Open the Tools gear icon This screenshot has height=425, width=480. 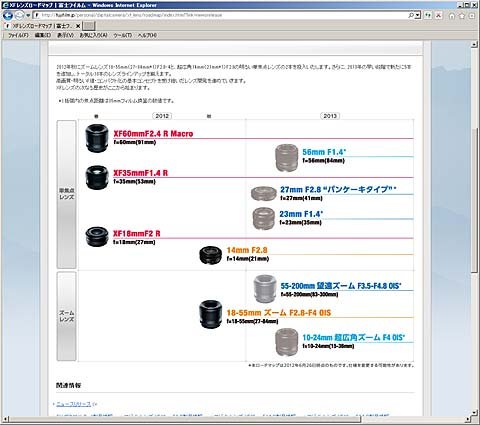pyautogui.click(x=472, y=16)
